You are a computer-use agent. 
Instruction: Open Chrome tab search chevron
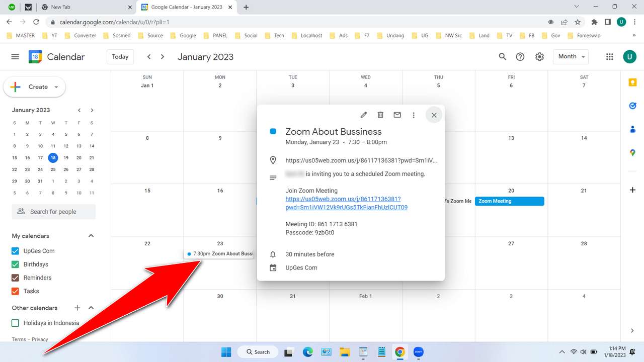click(x=577, y=7)
